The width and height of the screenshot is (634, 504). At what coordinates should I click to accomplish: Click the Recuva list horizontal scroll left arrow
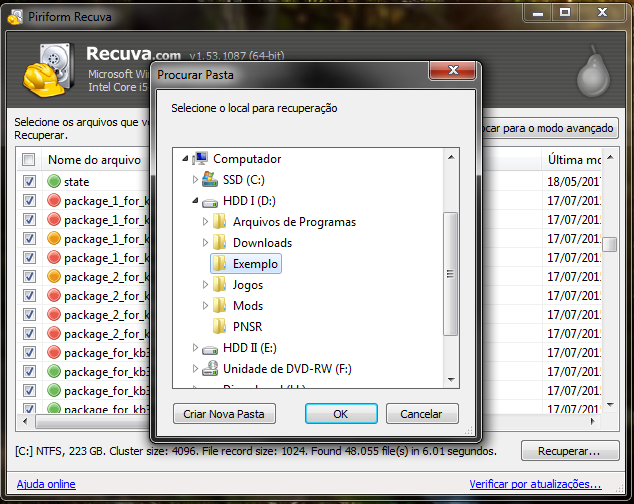click(x=25, y=421)
